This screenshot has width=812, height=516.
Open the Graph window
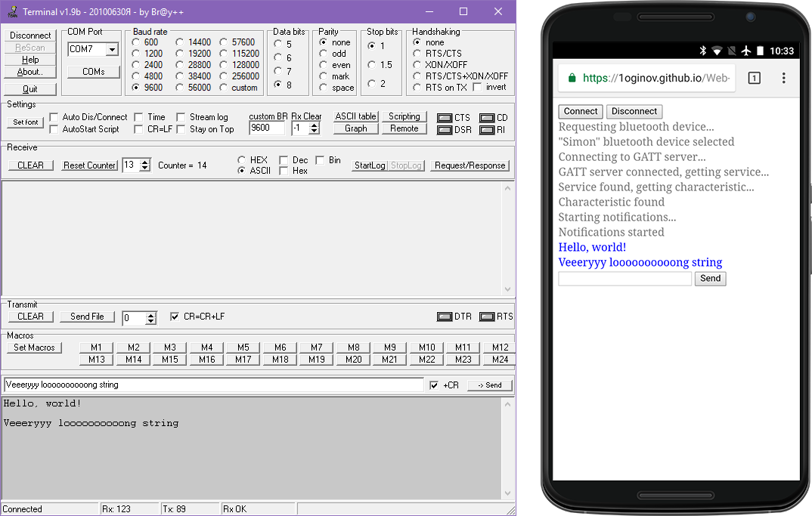(356, 128)
